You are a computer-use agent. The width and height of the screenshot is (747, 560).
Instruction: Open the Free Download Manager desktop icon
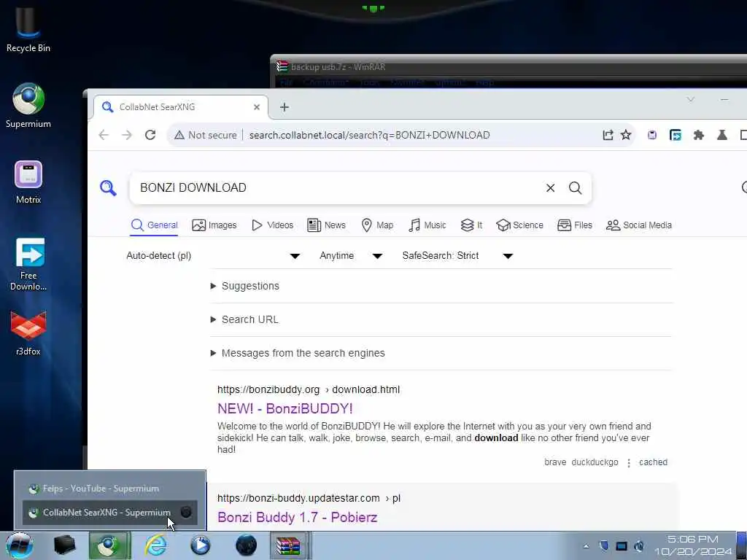tap(28, 264)
